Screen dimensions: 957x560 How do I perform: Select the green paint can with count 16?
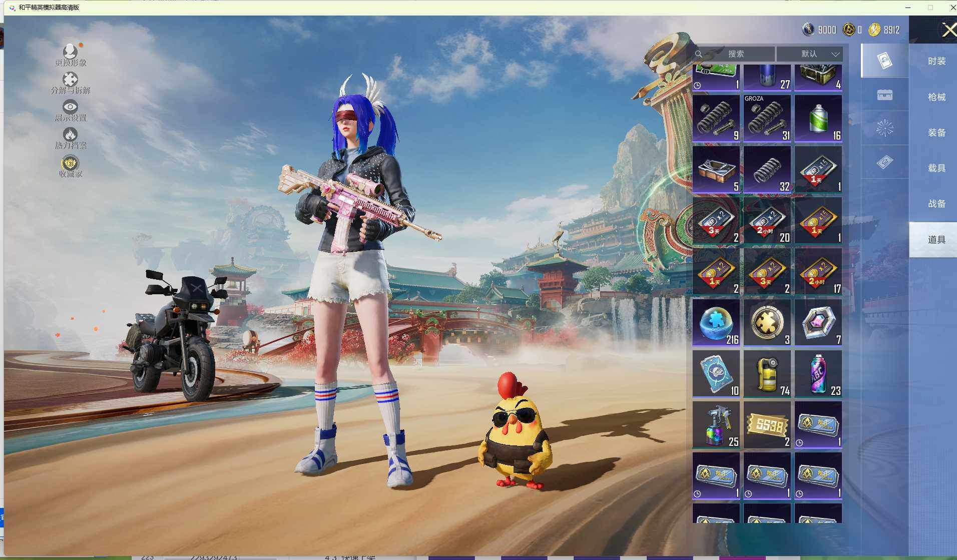point(818,119)
